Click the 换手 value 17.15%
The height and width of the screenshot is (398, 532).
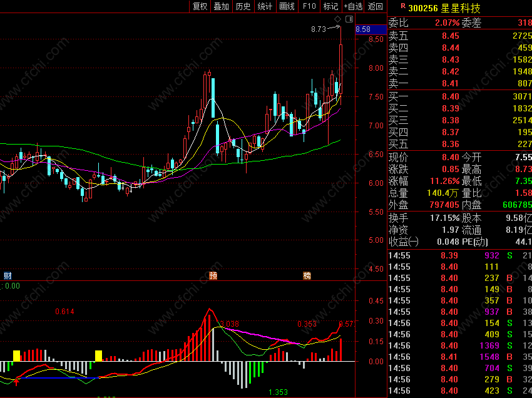pyautogui.click(x=445, y=218)
